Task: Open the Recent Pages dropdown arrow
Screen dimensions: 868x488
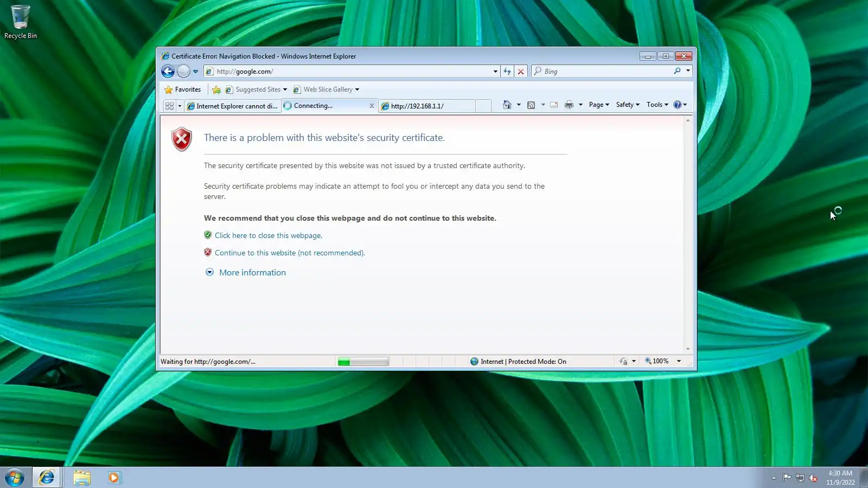Action: [x=195, y=72]
